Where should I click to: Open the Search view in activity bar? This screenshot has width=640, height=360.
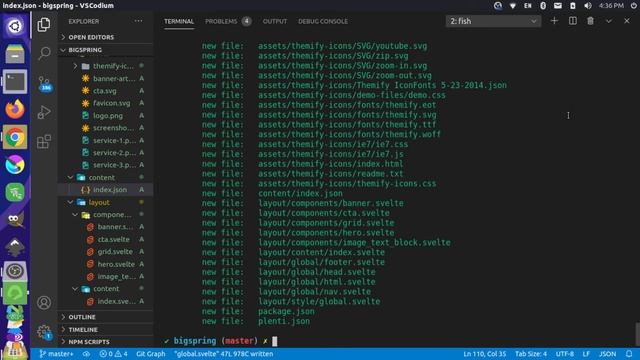(x=44, y=53)
